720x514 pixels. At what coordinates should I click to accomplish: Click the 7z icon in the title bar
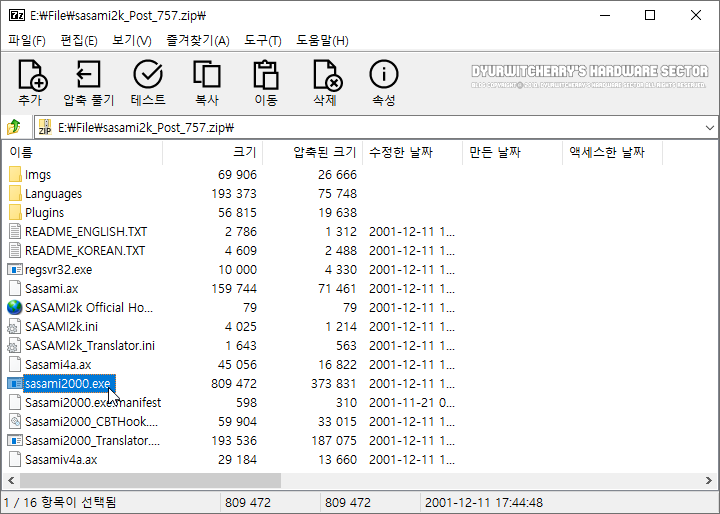[17, 15]
